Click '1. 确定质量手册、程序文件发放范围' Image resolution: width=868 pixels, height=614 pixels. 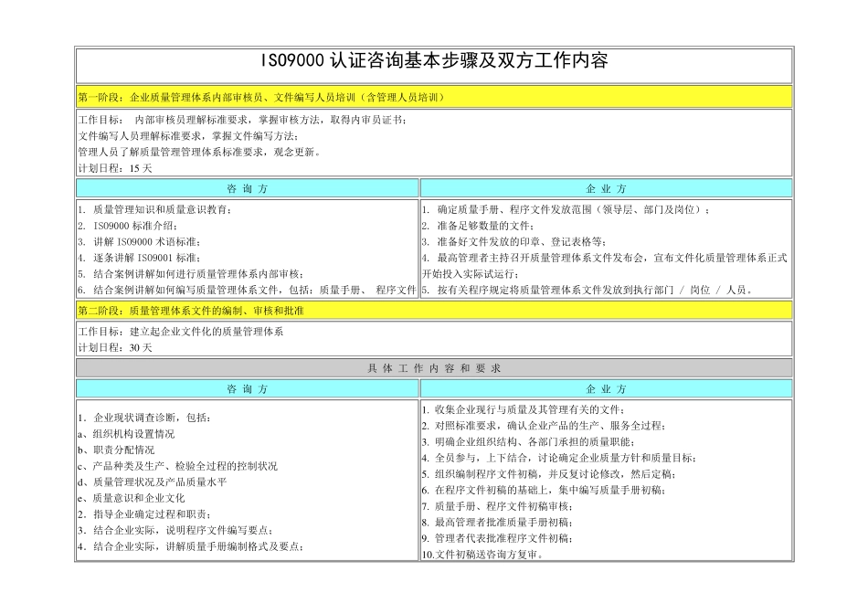point(566,209)
